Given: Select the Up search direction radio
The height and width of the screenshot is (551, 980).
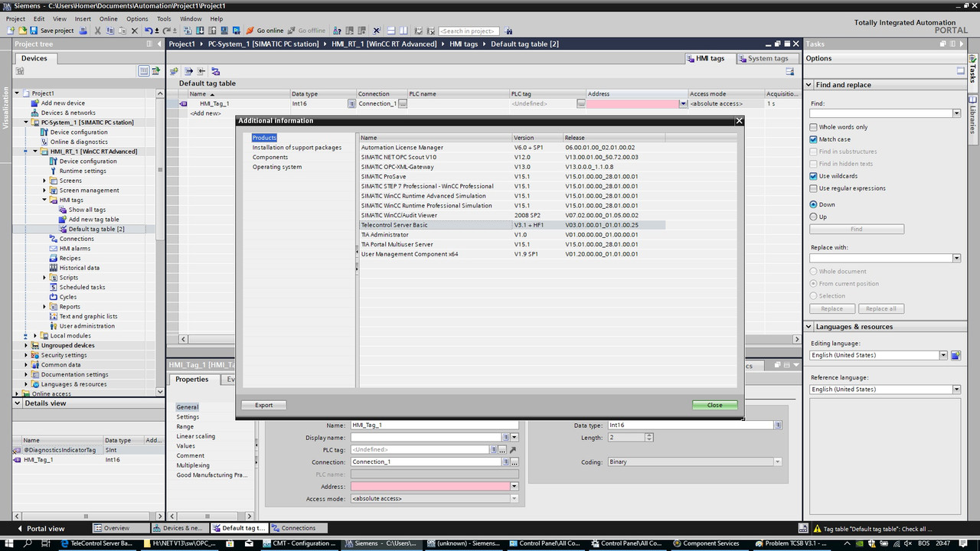Looking at the screenshot, I should coord(814,217).
